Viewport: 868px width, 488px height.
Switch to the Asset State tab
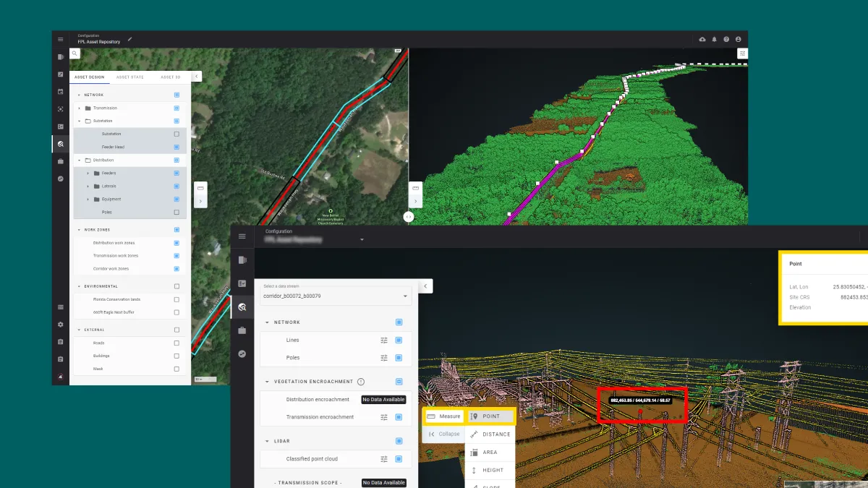(130, 77)
